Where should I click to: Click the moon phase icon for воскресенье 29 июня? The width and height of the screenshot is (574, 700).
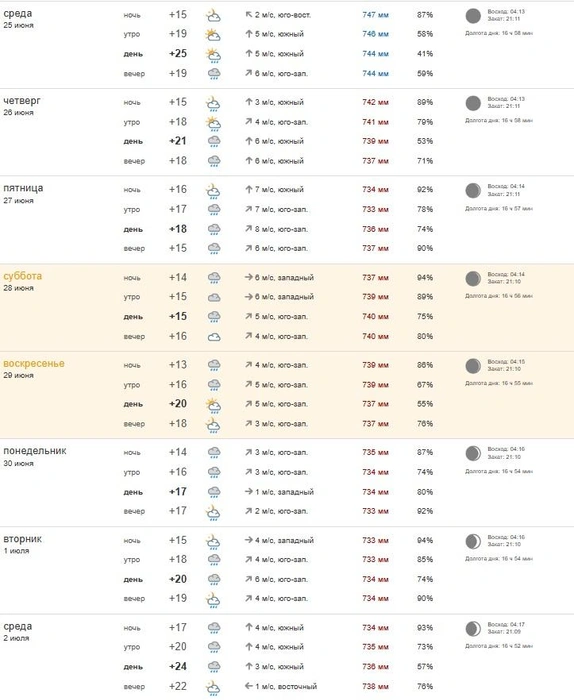tap(473, 366)
